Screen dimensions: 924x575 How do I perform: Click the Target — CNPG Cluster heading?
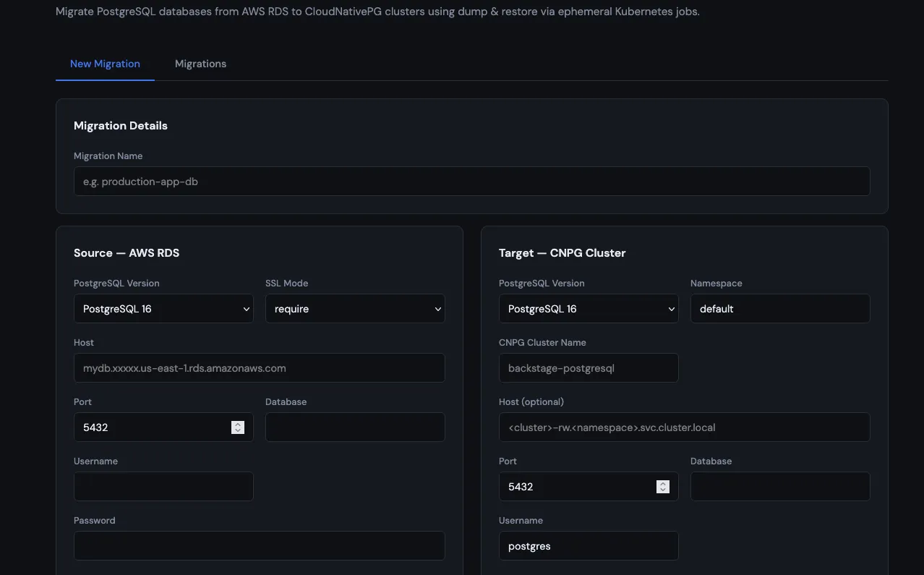point(562,253)
